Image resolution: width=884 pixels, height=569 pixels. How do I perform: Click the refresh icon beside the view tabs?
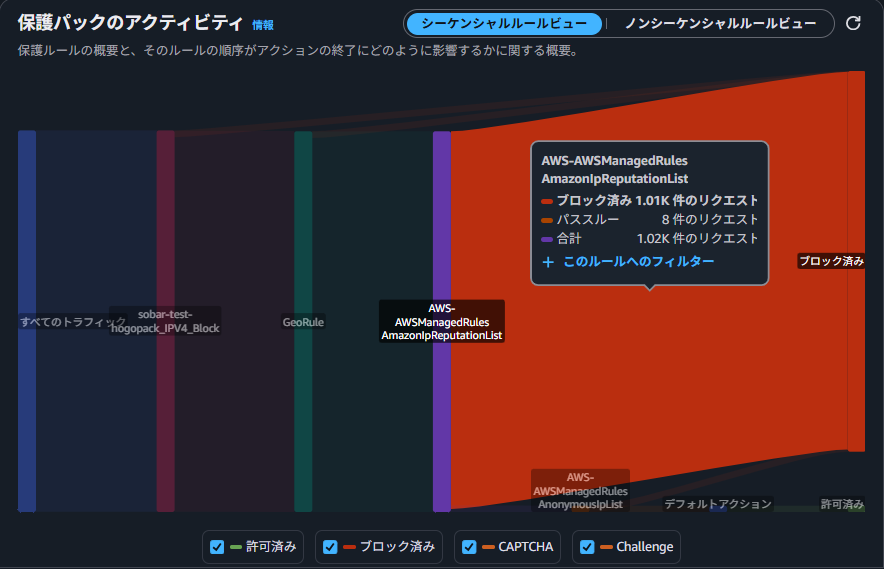coord(853,24)
